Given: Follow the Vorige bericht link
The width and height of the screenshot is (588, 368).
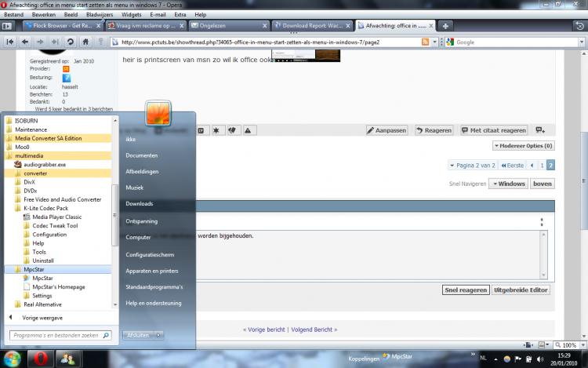Looking at the screenshot, I should point(267,330).
